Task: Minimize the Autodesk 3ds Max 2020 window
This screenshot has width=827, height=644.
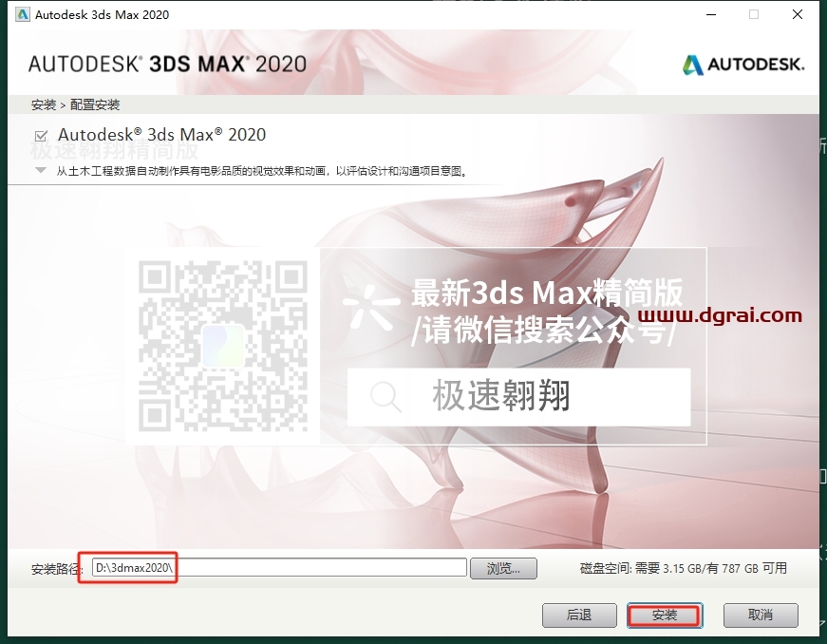Action: (x=711, y=14)
